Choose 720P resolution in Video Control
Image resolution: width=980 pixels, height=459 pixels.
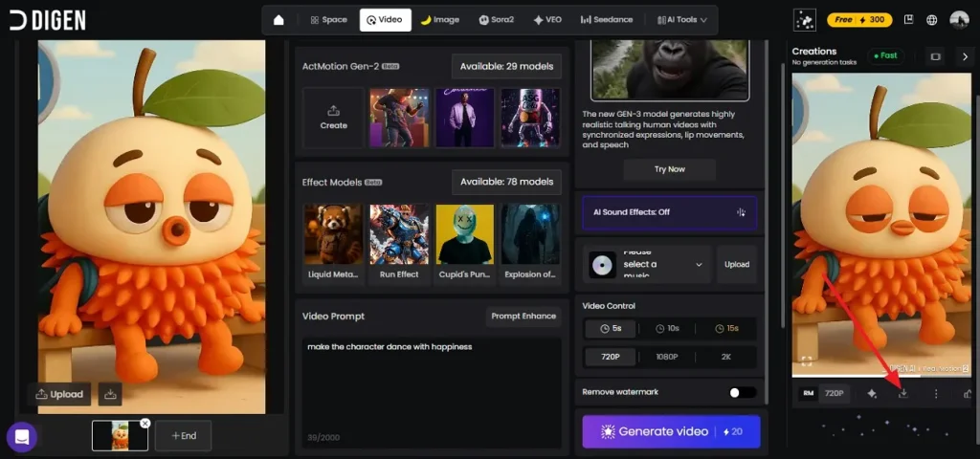click(x=611, y=358)
